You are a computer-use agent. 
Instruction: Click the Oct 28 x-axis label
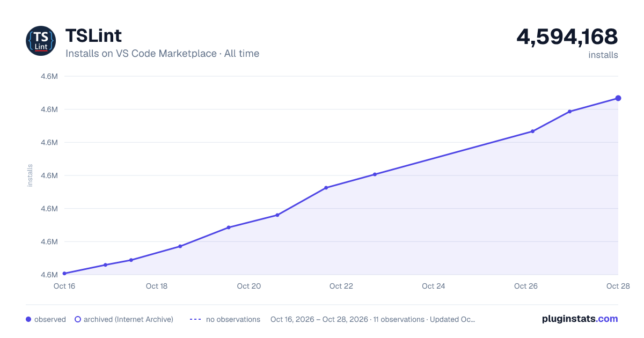(617, 286)
